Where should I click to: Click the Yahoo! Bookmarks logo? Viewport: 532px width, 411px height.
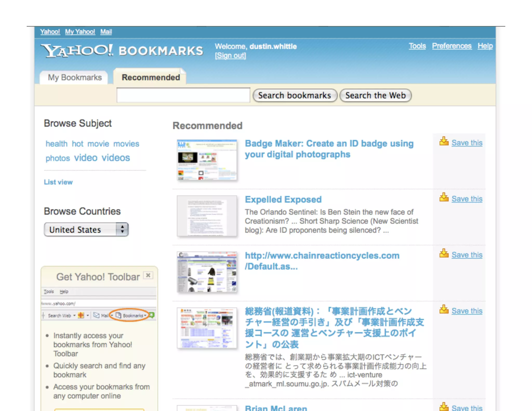pyautogui.click(x=122, y=51)
